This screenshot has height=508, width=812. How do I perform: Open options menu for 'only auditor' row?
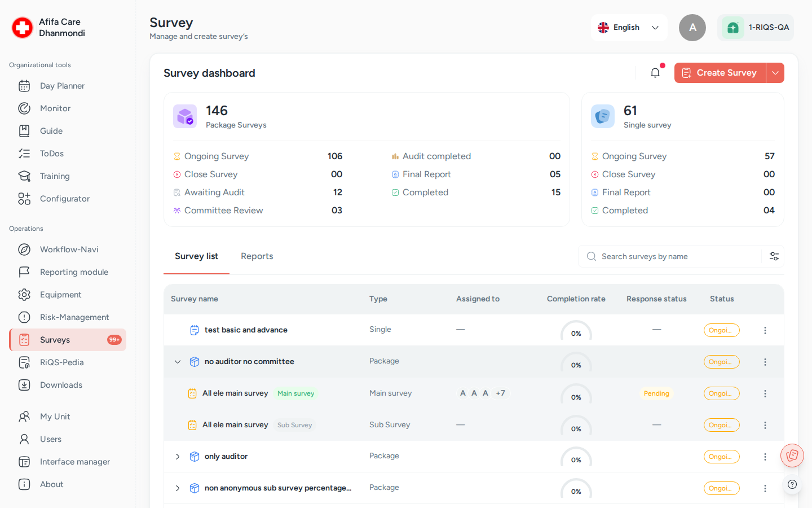(x=765, y=457)
